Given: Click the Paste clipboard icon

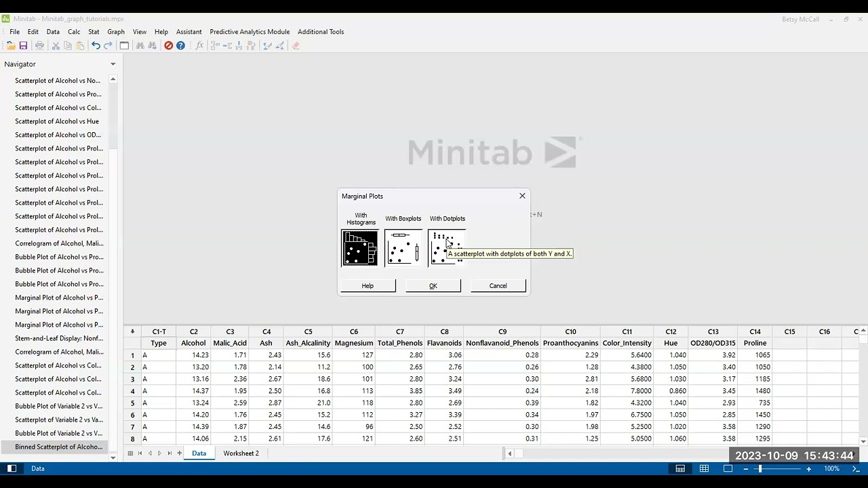Looking at the screenshot, I should coord(80,45).
